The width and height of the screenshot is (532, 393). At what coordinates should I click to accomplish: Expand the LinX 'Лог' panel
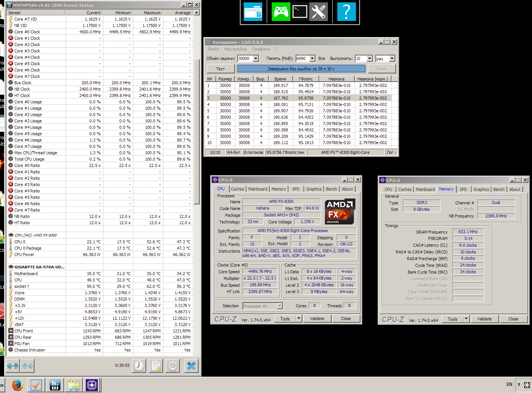click(x=391, y=152)
